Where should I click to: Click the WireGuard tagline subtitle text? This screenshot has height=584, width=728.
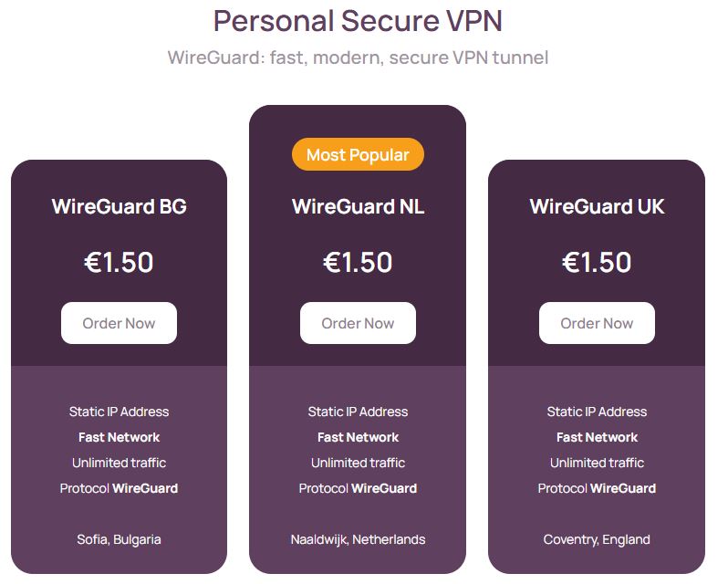click(x=358, y=57)
